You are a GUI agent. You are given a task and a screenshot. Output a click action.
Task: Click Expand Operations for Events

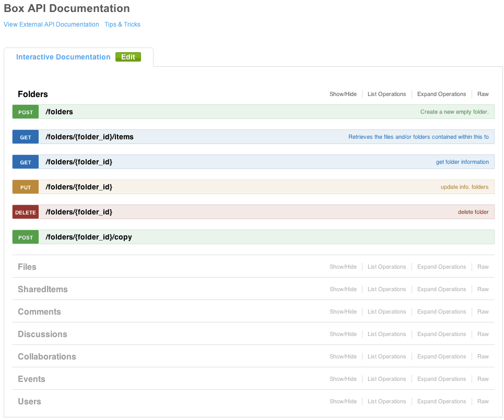pyautogui.click(x=441, y=379)
